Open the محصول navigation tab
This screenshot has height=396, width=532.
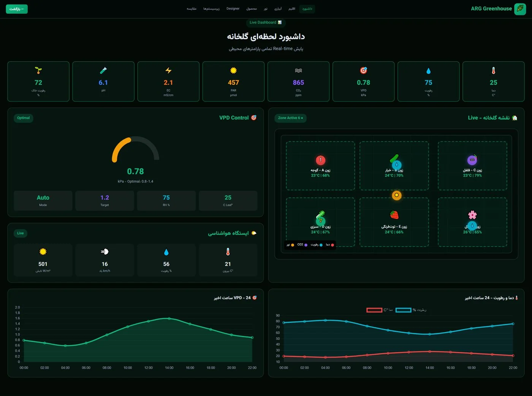[x=252, y=9]
